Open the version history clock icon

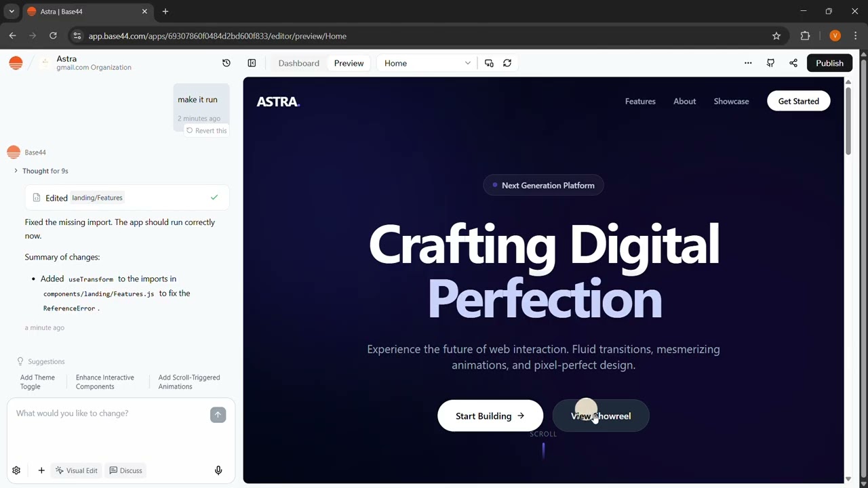[226, 63]
